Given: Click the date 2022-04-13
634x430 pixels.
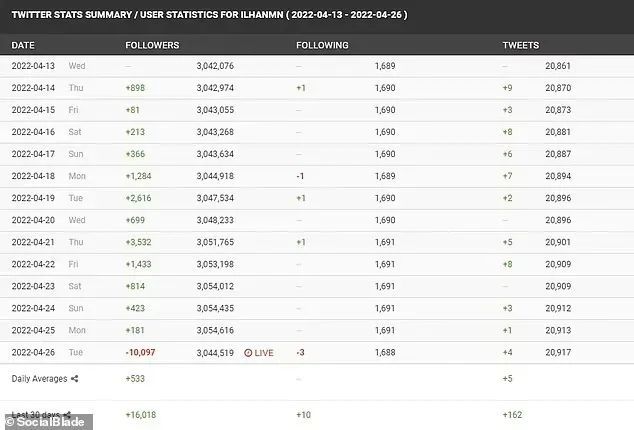Looking at the screenshot, I should pos(33,66).
